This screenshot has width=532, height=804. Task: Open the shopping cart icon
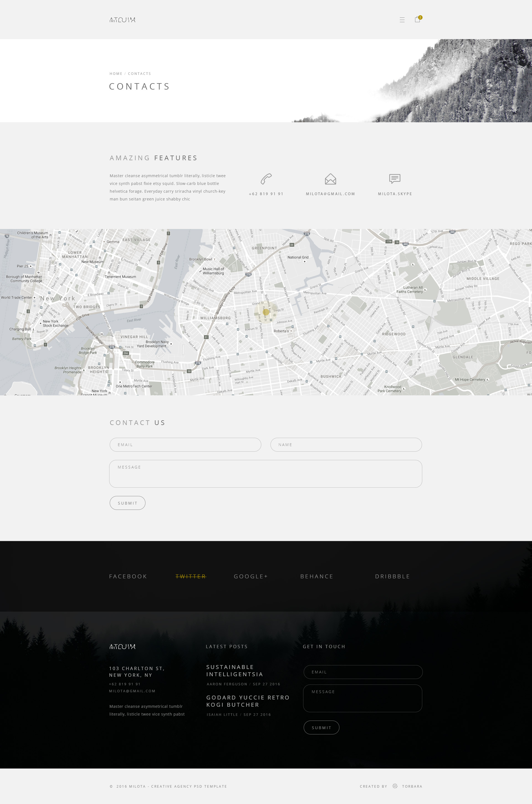[x=417, y=20]
